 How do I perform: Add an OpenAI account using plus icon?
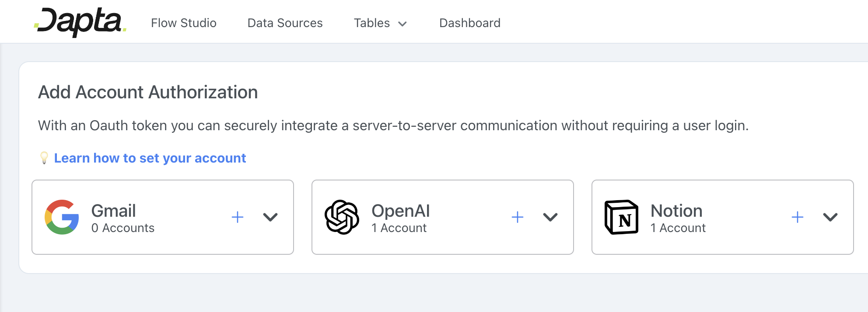[517, 217]
